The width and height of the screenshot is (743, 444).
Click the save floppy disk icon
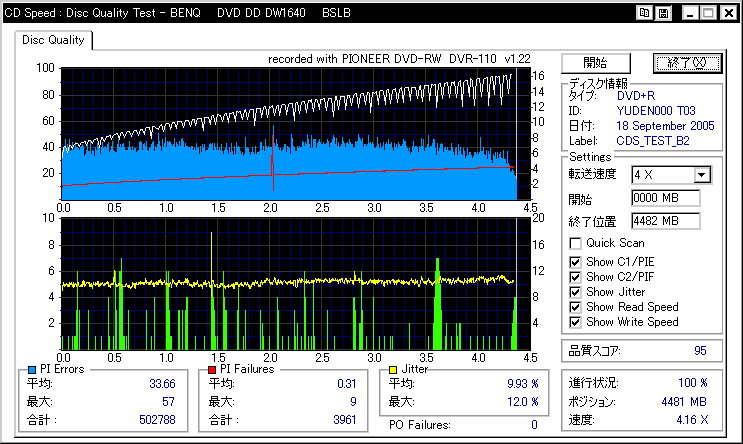pyautogui.click(x=663, y=13)
